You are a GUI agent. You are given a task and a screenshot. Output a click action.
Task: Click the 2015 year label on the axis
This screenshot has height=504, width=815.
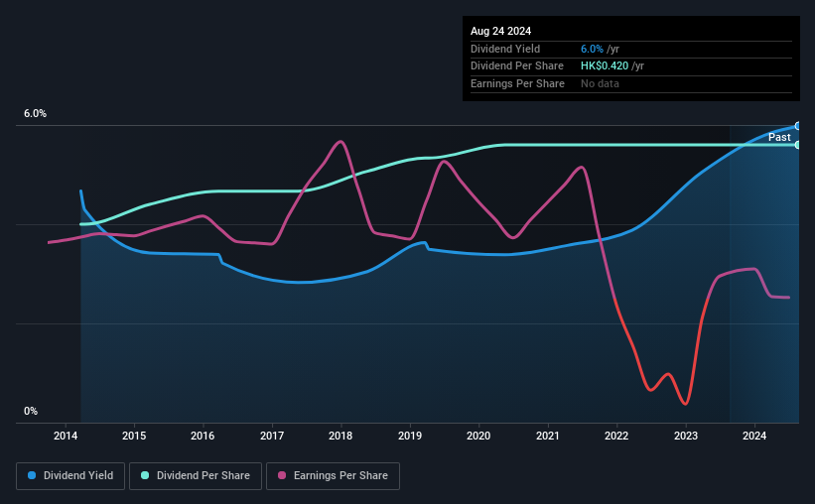[x=134, y=436]
